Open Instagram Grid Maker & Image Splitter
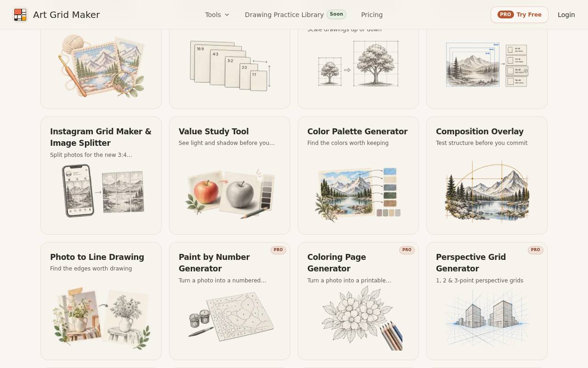 point(101,137)
